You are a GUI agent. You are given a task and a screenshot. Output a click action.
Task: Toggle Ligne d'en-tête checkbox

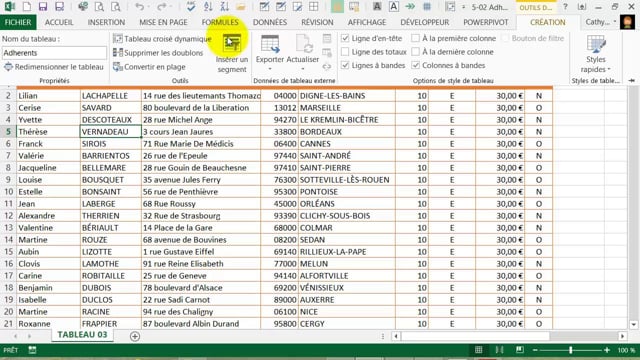(345, 38)
